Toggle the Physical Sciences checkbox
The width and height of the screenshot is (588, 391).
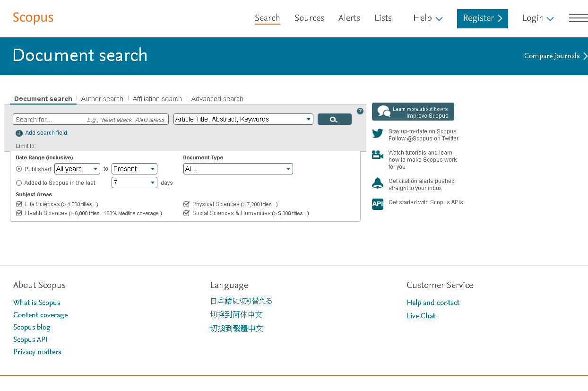pos(187,204)
